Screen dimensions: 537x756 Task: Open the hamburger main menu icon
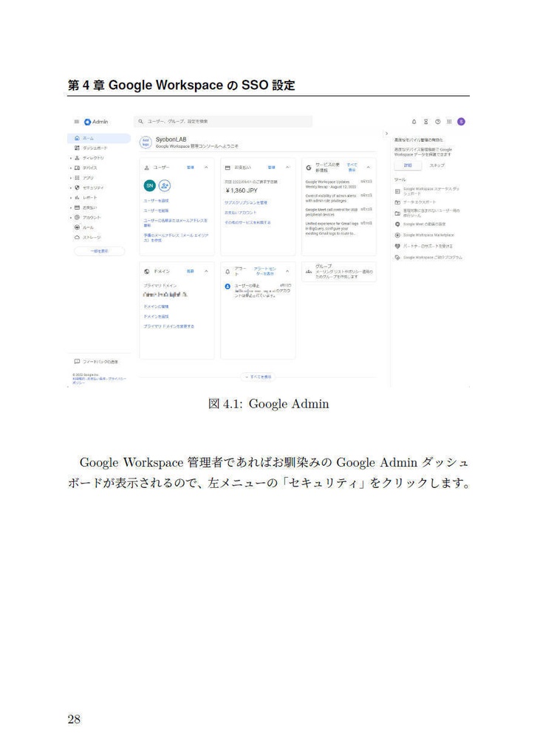tap(76, 122)
